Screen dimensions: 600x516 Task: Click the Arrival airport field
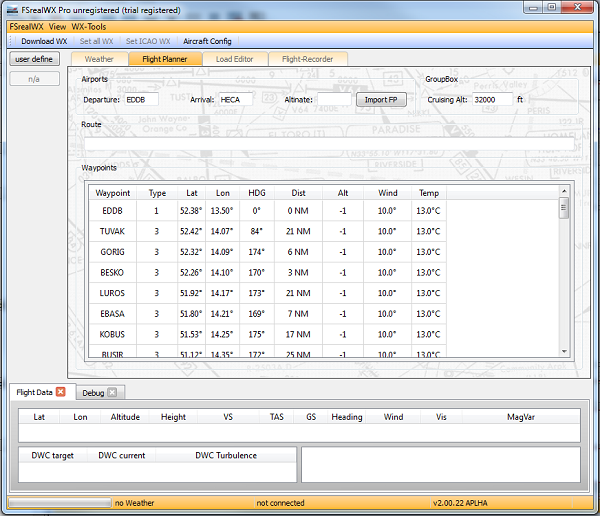pyautogui.click(x=236, y=100)
